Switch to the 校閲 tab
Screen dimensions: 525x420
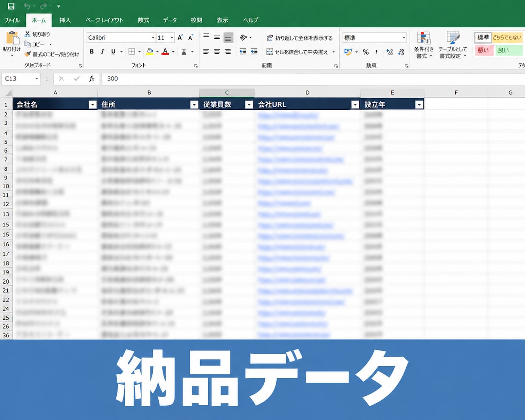197,20
